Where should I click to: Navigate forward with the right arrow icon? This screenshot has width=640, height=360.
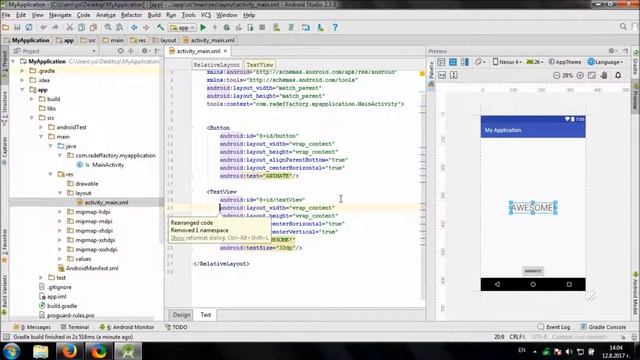pyautogui.click(x=146, y=27)
